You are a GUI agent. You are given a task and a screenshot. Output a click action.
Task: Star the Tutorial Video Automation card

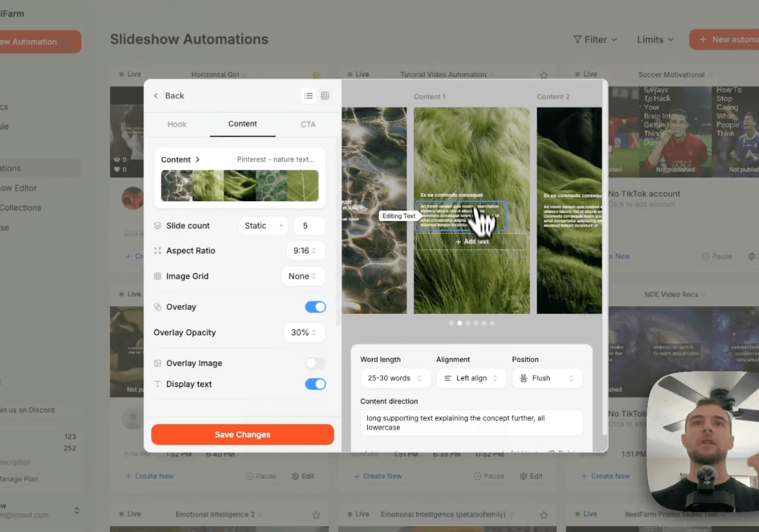[x=544, y=75]
